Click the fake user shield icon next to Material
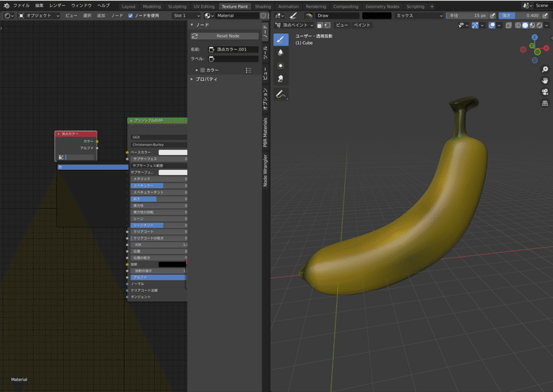This screenshot has height=392, width=553. coord(263,15)
